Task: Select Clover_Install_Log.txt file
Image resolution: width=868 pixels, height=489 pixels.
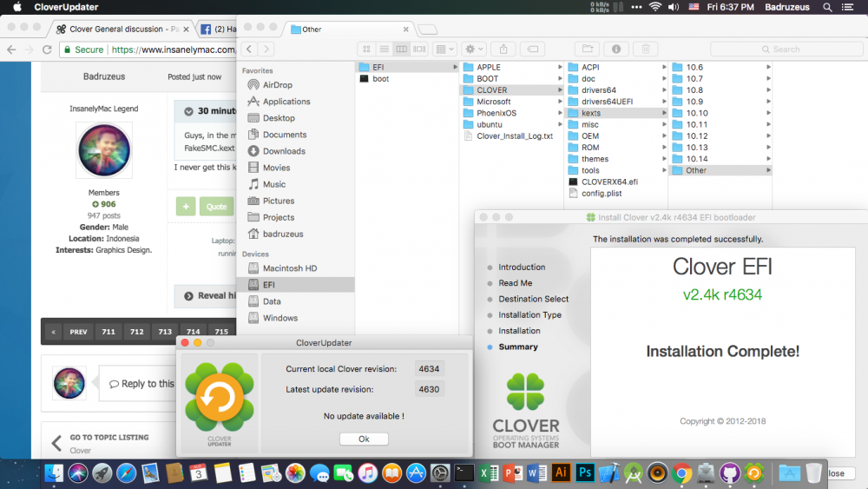Action: [514, 136]
